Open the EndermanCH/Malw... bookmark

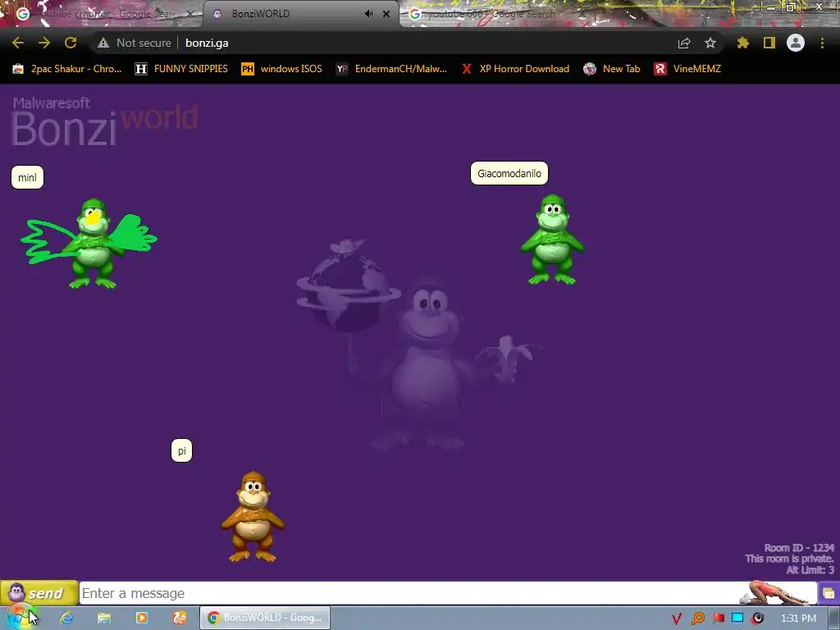[x=391, y=69]
